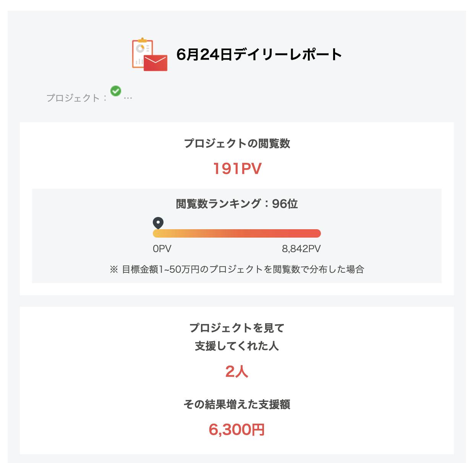476x463 pixels.
Task: Click the 支援してくれた人 heading line
Action: 237,346
